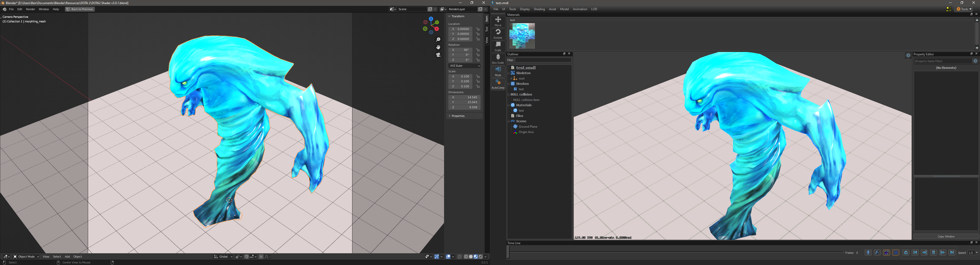Switch to the Tool sidebar tab
The height and width of the screenshot is (265, 980).
click(487, 29)
